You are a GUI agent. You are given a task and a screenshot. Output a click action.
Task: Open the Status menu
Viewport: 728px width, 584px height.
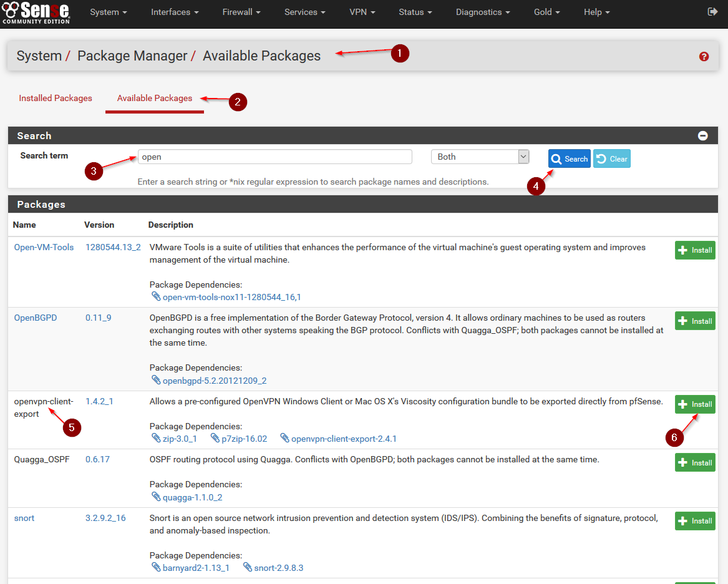tap(415, 12)
